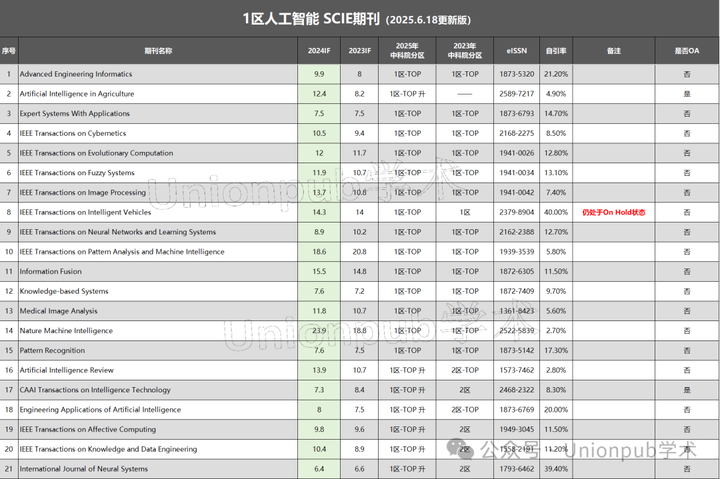
Task: Select 'IEEE Transactions on Cybernetics' cell
Action: tap(158, 133)
